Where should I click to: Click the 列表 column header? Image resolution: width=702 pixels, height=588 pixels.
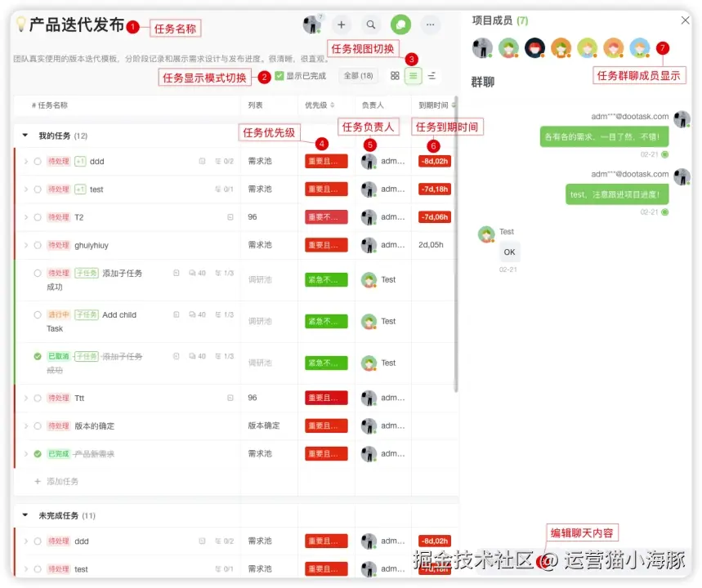[x=255, y=105]
